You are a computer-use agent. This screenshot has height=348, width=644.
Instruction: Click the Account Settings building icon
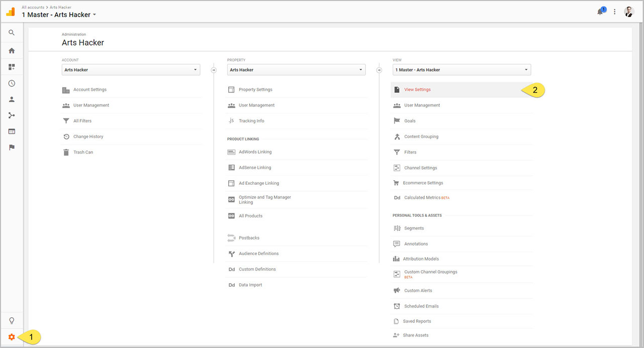click(66, 90)
